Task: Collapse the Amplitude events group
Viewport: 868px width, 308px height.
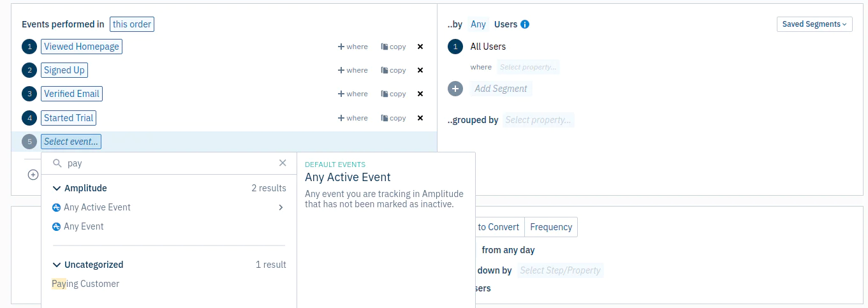Action: pos(57,188)
